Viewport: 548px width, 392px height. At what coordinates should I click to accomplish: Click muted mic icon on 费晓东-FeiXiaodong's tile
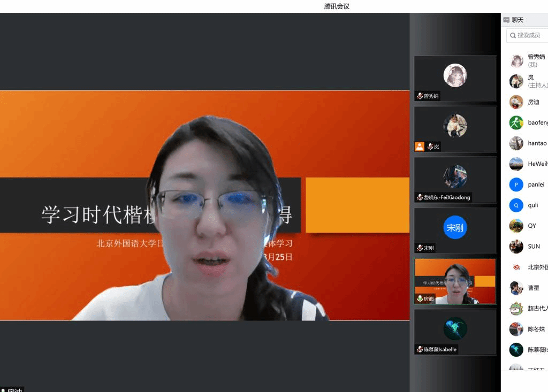[420, 197]
